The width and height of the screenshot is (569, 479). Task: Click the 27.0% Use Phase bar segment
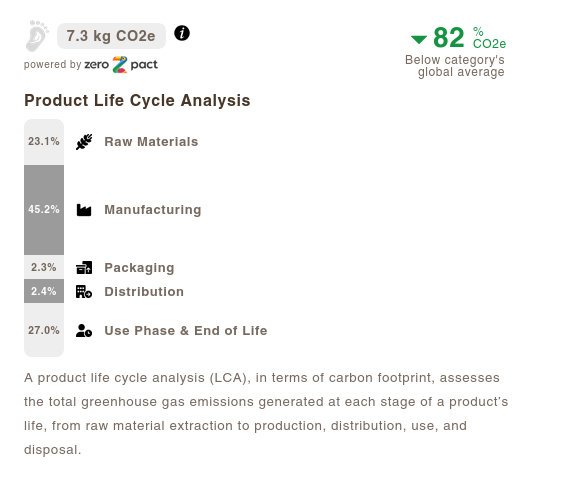[44, 330]
